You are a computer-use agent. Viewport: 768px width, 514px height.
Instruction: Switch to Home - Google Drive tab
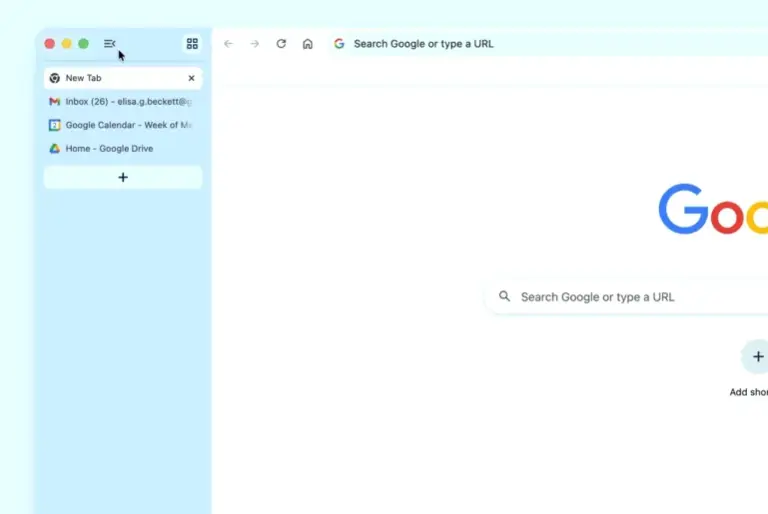(123, 148)
